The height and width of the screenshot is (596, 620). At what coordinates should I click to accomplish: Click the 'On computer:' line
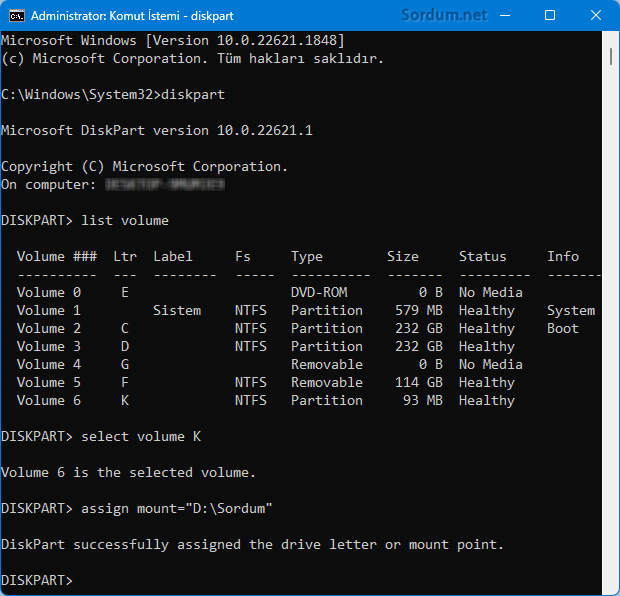113,185
